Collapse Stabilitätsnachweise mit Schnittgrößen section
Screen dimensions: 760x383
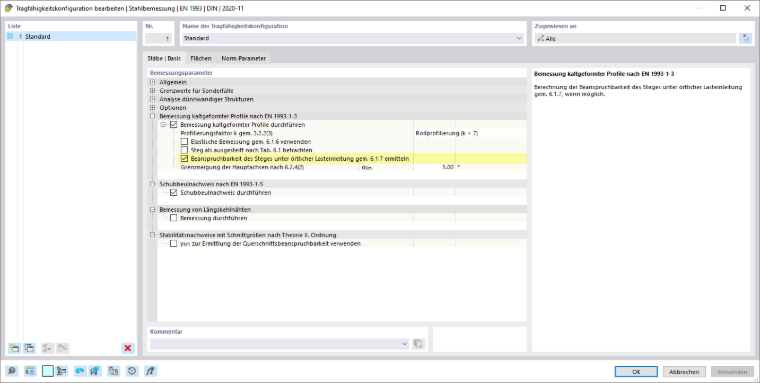(x=153, y=235)
